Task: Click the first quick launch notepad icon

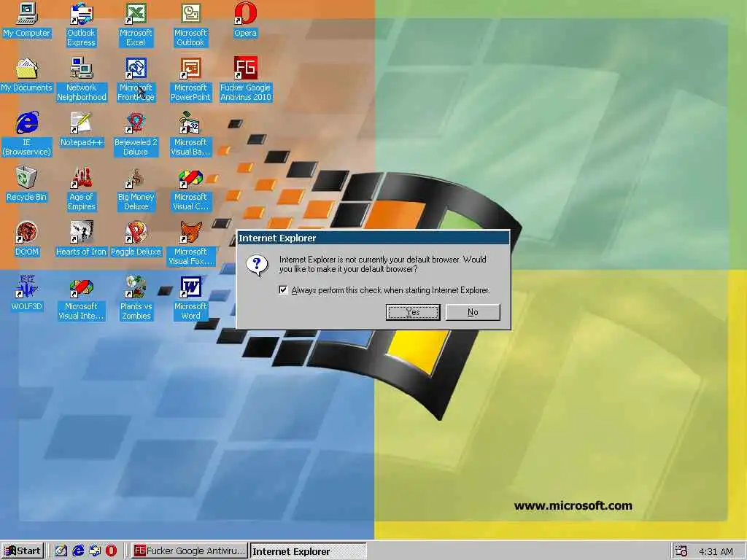Action: coord(61,551)
